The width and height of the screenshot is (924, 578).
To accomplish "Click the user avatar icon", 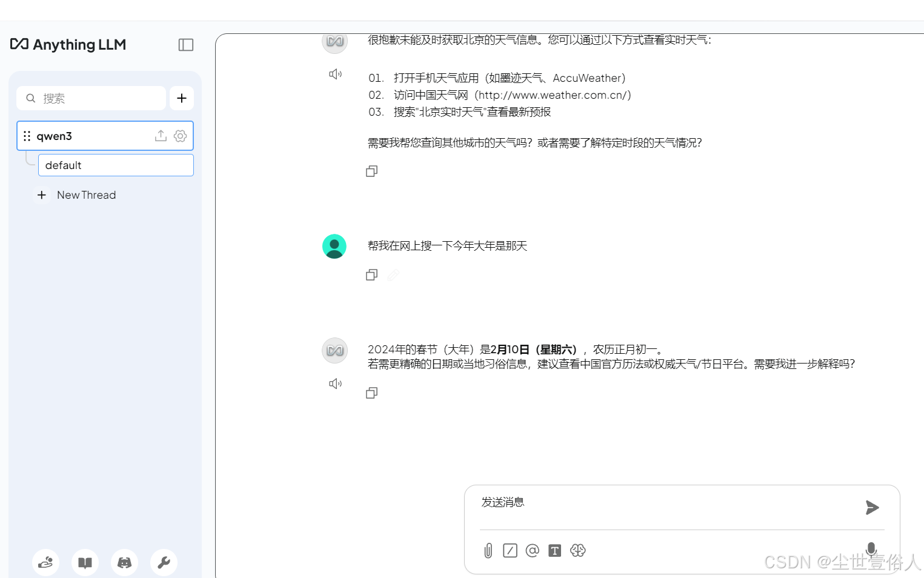I will pos(334,247).
